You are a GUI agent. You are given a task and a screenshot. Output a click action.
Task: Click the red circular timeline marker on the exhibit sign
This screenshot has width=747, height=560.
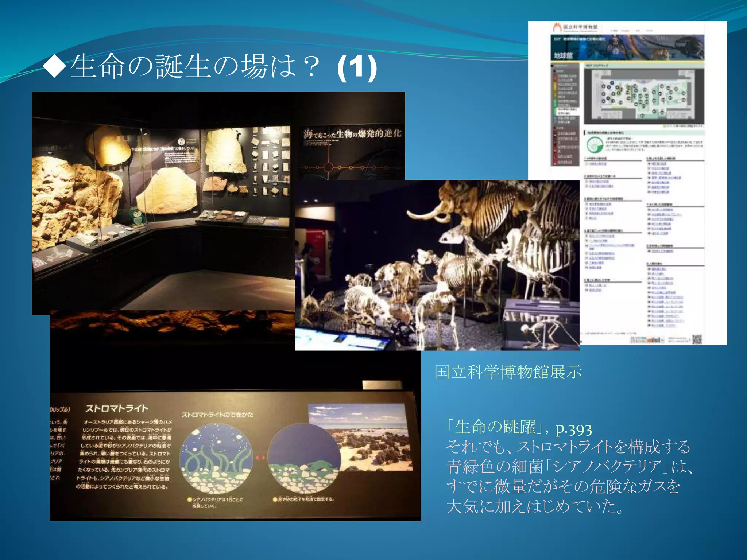[328, 168]
